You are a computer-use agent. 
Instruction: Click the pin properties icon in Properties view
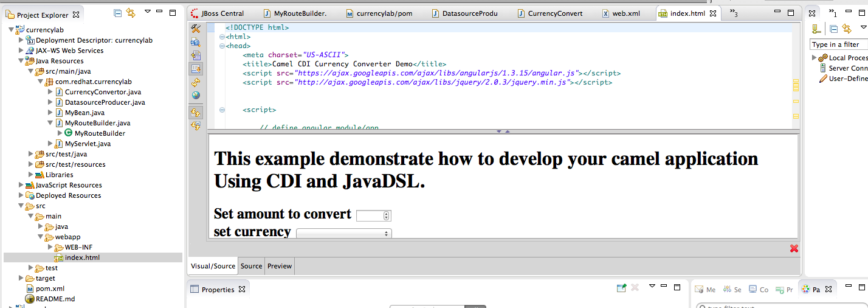click(621, 288)
